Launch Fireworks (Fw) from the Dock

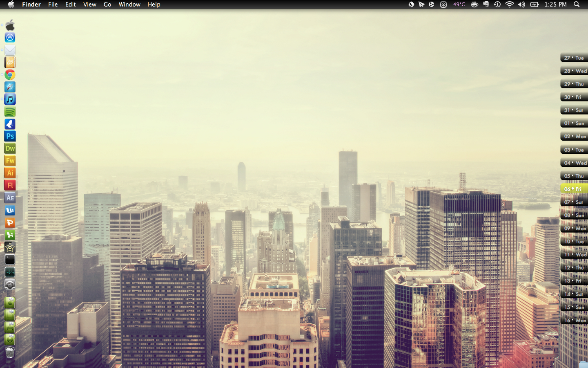click(10, 161)
